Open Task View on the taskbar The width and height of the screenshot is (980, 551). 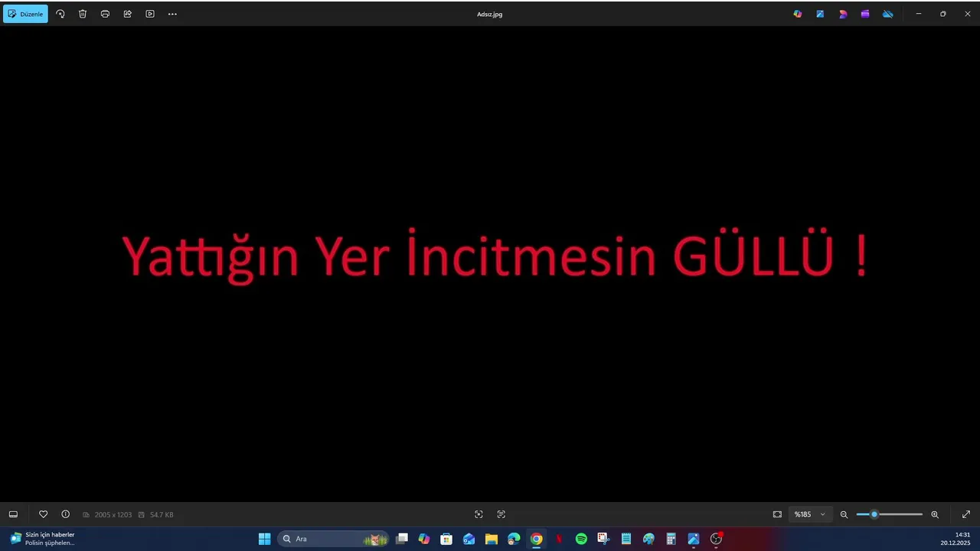coord(401,539)
